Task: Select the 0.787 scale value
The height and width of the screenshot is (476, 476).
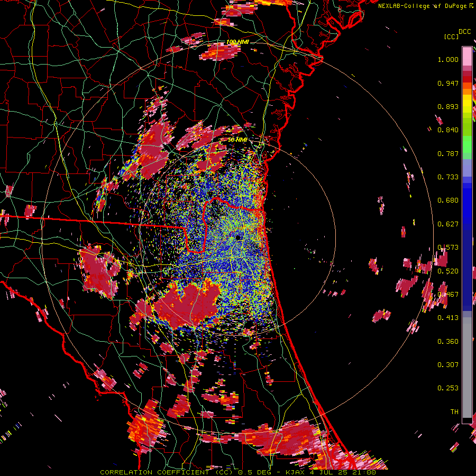Action: (448, 153)
